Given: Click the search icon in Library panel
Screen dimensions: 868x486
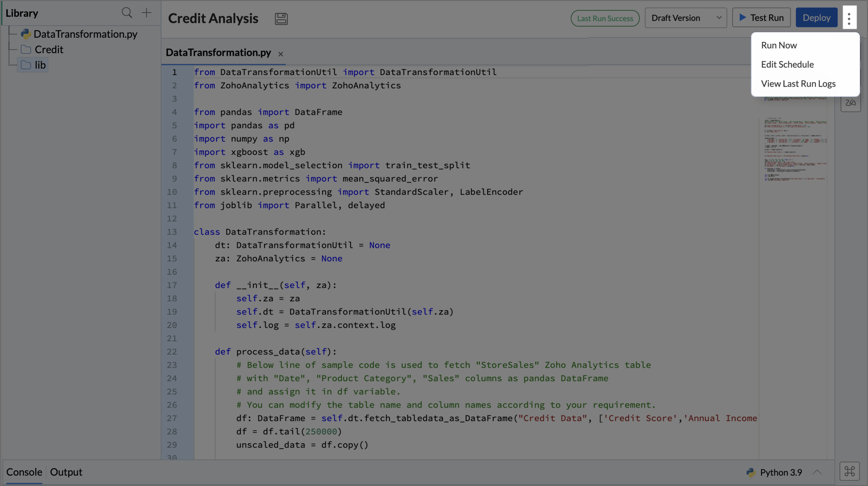Looking at the screenshot, I should click(x=127, y=12).
